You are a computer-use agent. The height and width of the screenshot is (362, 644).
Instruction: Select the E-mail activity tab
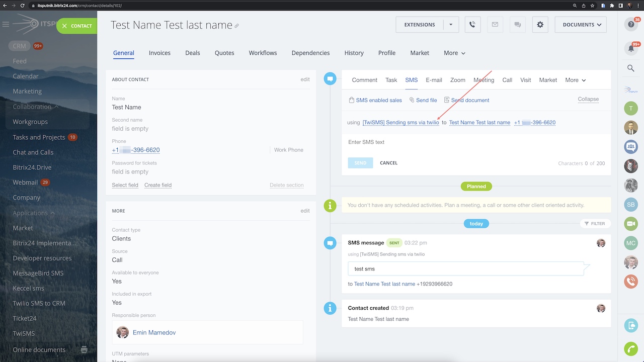(x=434, y=80)
